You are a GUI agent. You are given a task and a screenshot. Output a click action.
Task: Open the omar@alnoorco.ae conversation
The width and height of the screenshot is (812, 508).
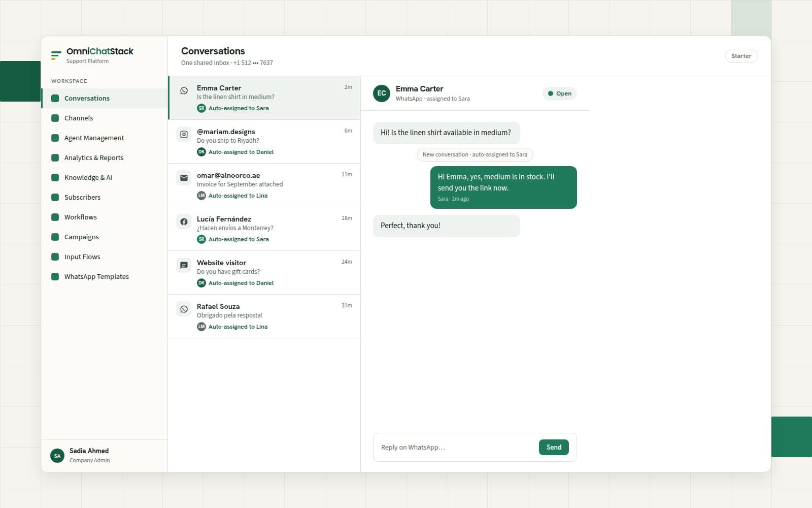[264, 185]
